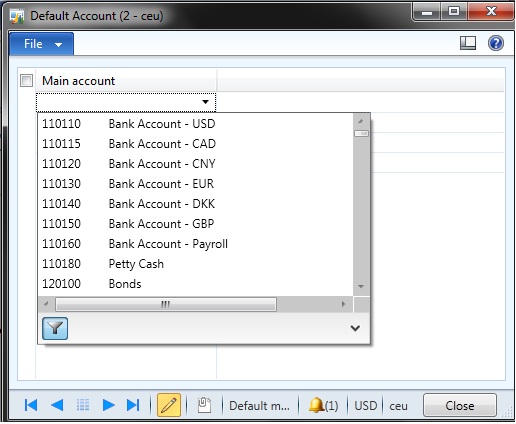Open grid view icon in status bar
Image resolution: width=516 pixels, height=424 pixels.
pos(83,405)
